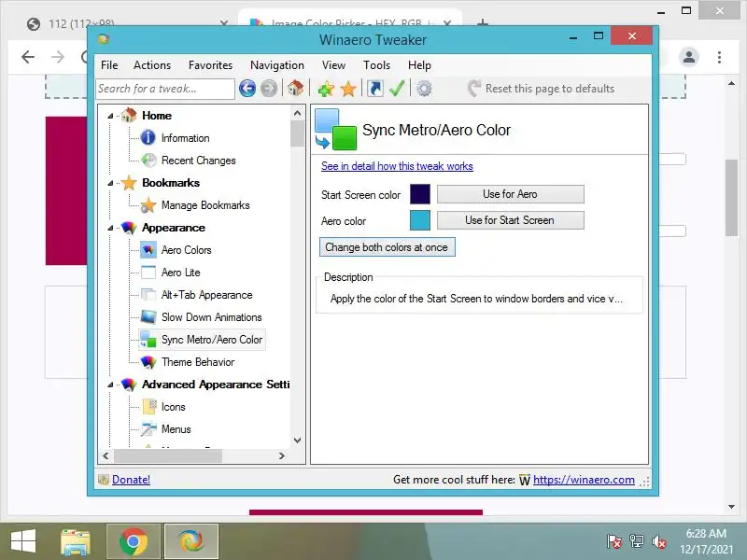This screenshot has width=747, height=560.
Task: Open the Help menu
Action: pyautogui.click(x=419, y=65)
